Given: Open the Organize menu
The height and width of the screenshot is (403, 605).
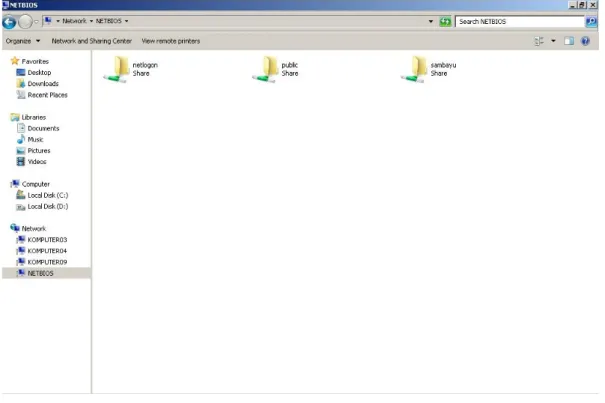Looking at the screenshot, I should (x=23, y=41).
